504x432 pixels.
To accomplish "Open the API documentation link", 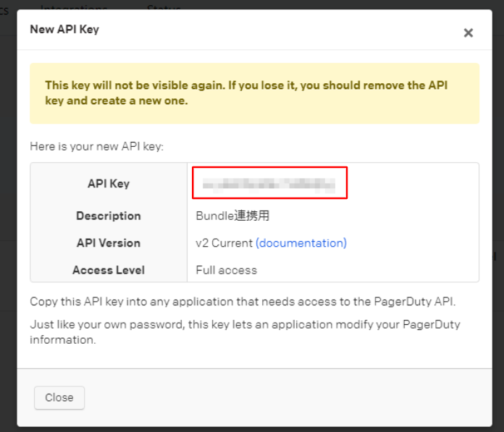I will click(301, 243).
